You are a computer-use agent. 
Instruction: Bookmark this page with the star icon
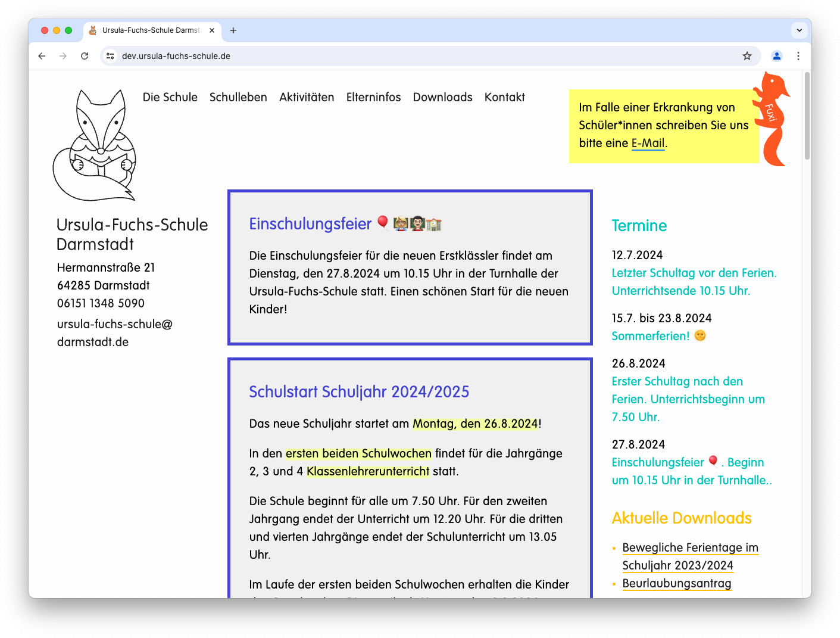(x=747, y=56)
